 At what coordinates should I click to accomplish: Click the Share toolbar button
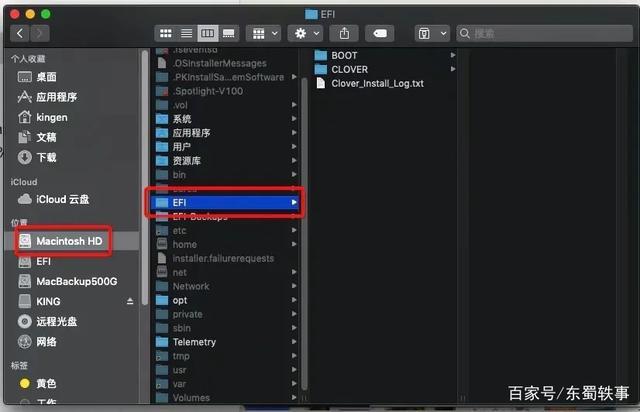coord(344,33)
